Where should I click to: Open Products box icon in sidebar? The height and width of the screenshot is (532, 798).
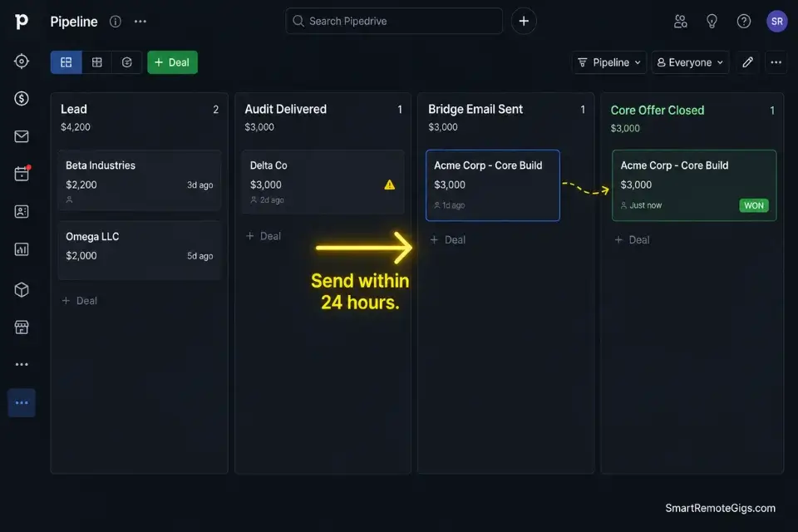click(x=22, y=289)
